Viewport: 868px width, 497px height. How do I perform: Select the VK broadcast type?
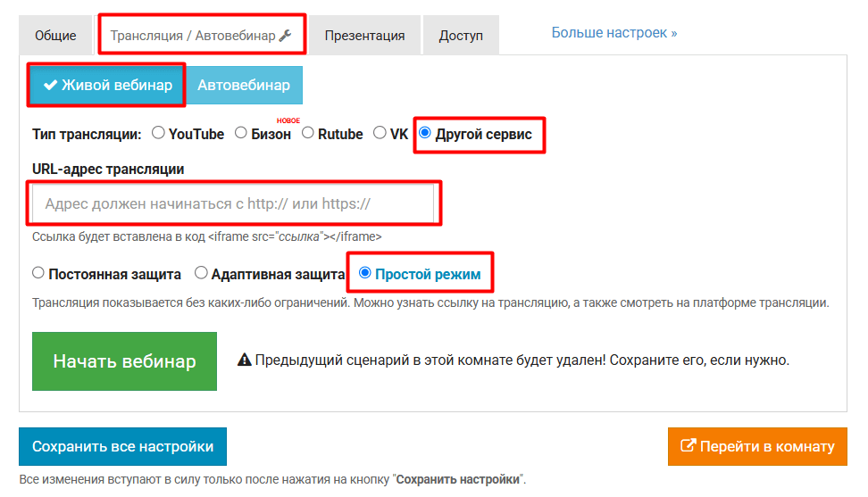click(x=380, y=134)
